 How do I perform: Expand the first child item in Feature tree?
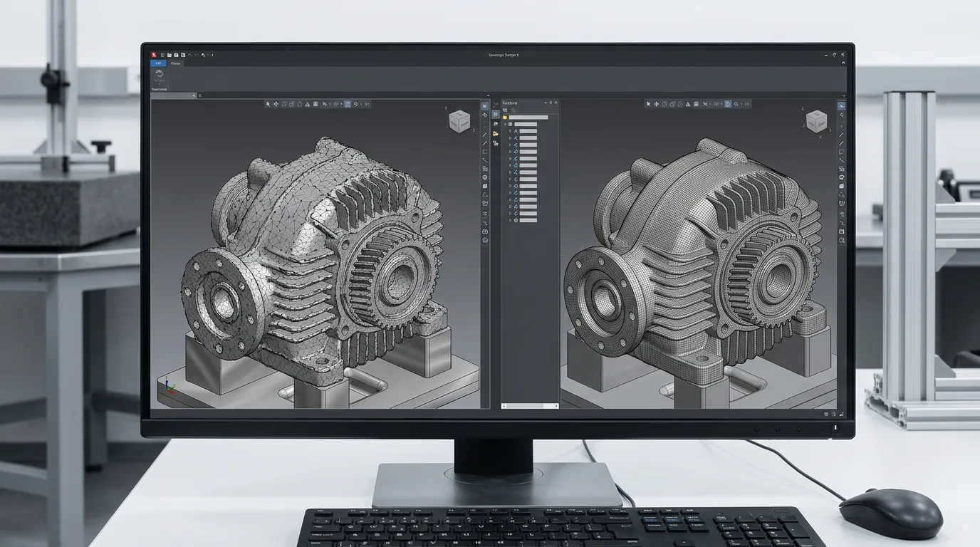[x=510, y=131]
